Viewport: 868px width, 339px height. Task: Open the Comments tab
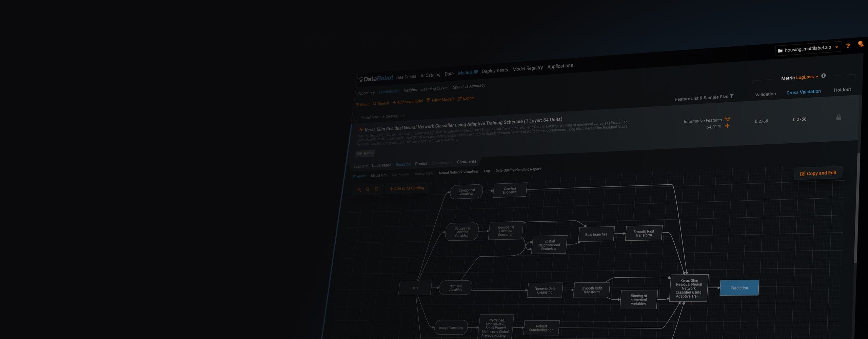pos(466,162)
